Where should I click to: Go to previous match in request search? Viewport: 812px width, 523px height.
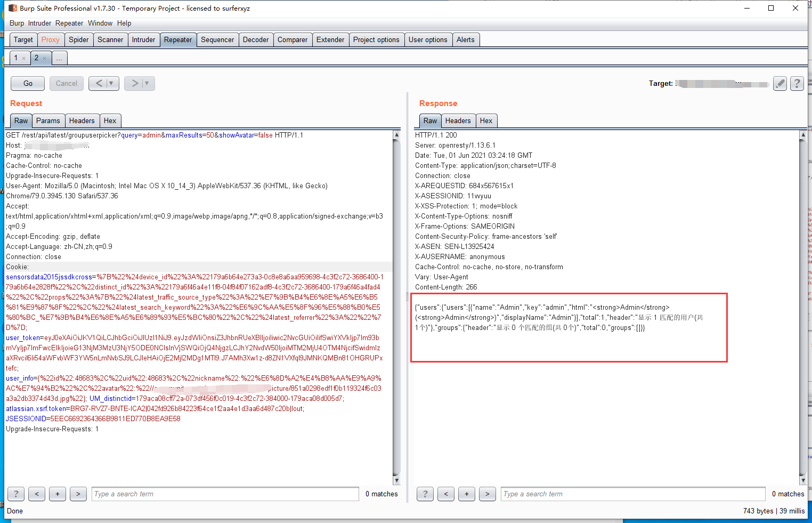(37, 494)
